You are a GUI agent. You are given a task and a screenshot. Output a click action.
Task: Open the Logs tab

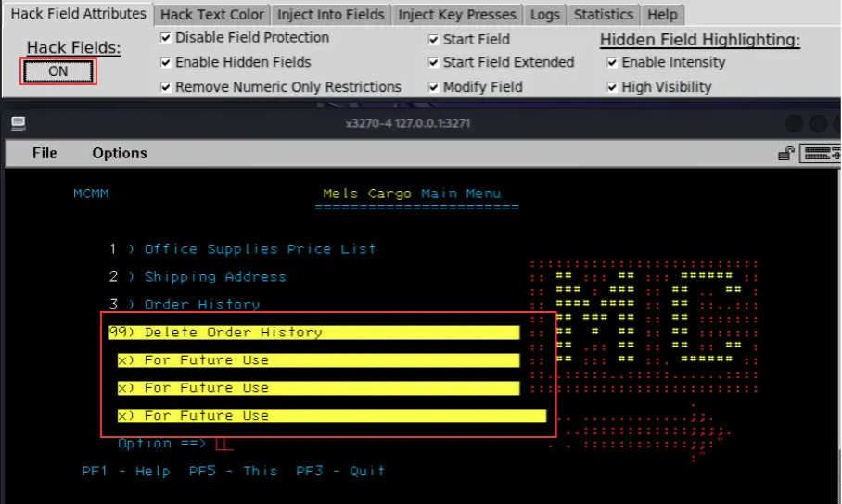point(544,15)
